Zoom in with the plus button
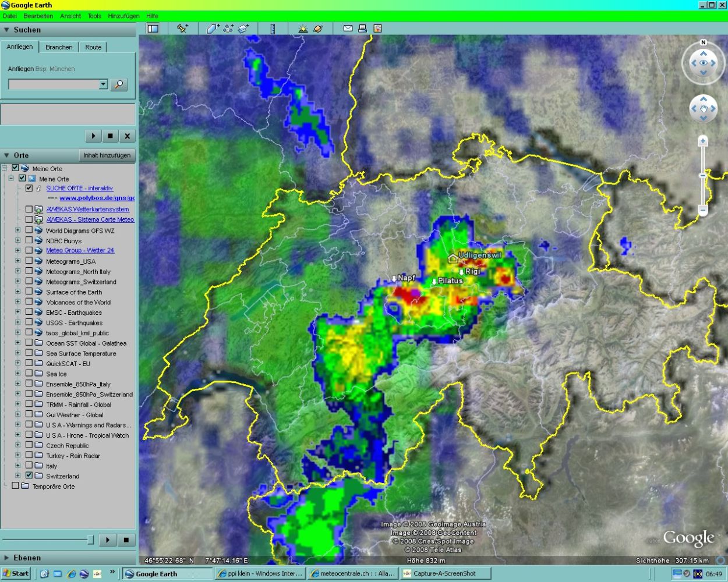The width and height of the screenshot is (728, 582). click(703, 141)
